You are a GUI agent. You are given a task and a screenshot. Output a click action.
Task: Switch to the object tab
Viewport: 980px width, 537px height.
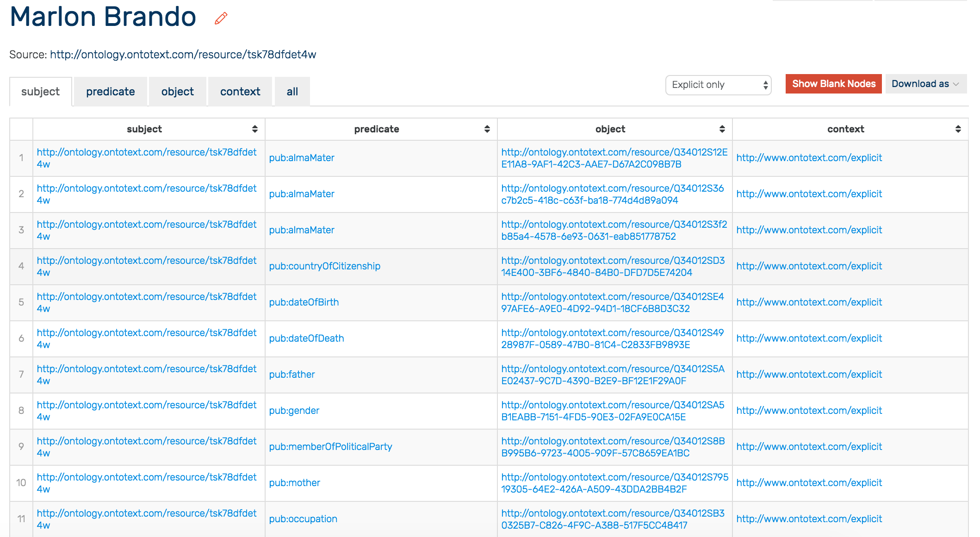(x=178, y=92)
